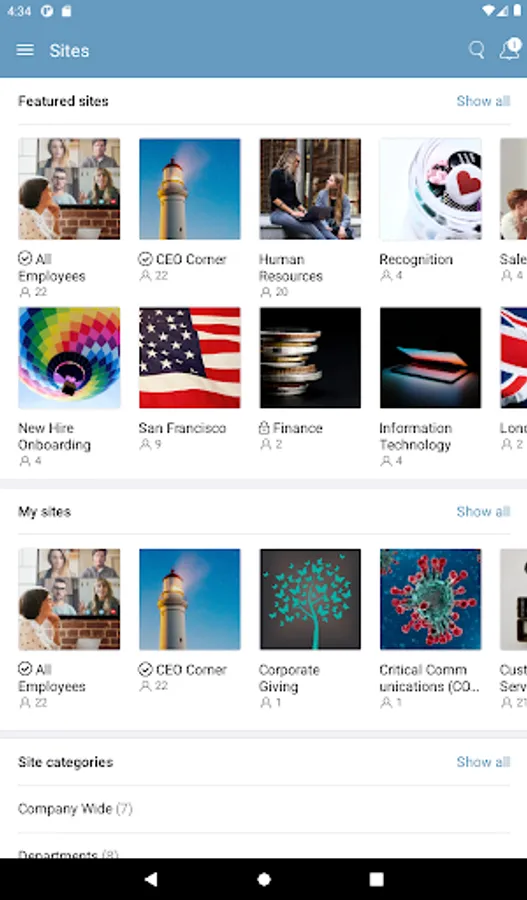
Task: Open San Francisco flag thumbnail
Action: (x=189, y=358)
